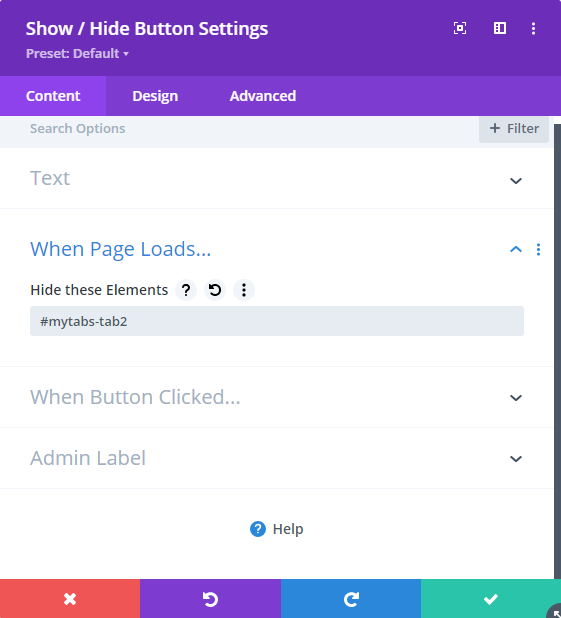Image resolution: width=561 pixels, height=618 pixels.
Task: Open Hide these Elements field options menu
Action: 244,290
